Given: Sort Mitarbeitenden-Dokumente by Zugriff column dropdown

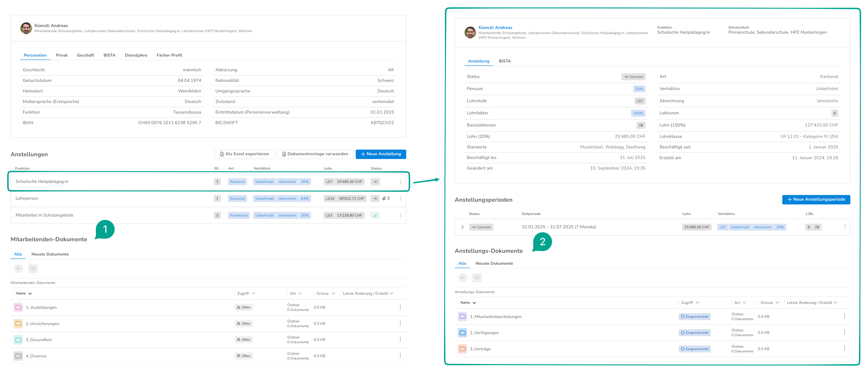Looking at the screenshot, I should coord(246,294).
